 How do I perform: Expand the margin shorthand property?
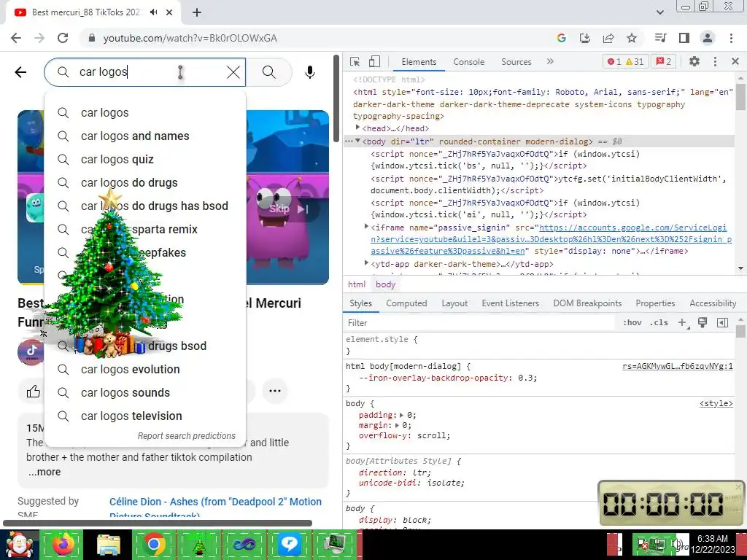pos(397,425)
